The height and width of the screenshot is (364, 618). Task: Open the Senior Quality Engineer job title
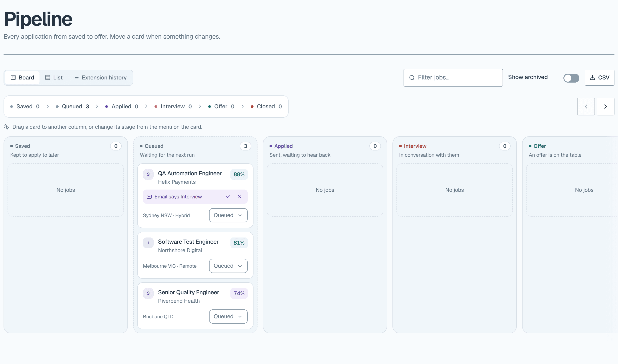pos(189,292)
